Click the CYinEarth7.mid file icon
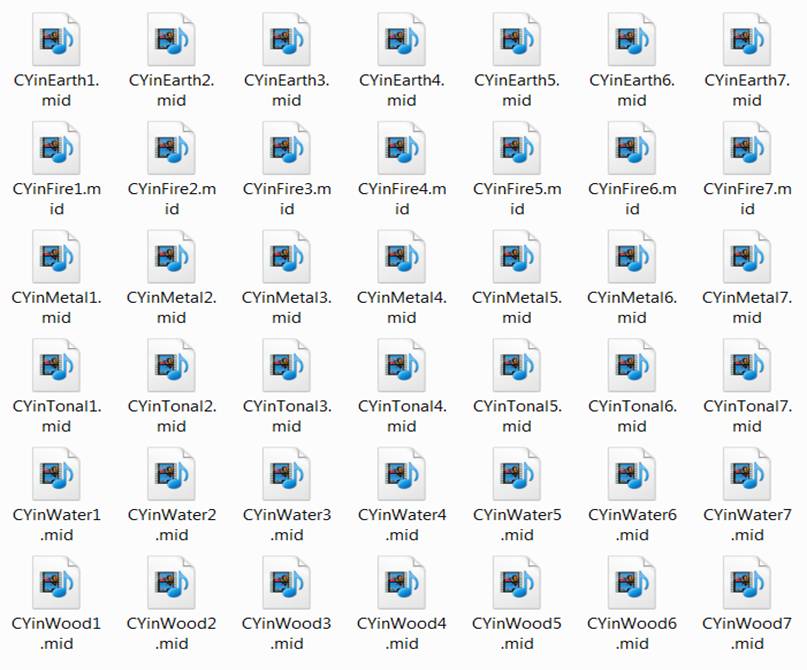Viewport: 807px width, 670px height. (746, 39)
